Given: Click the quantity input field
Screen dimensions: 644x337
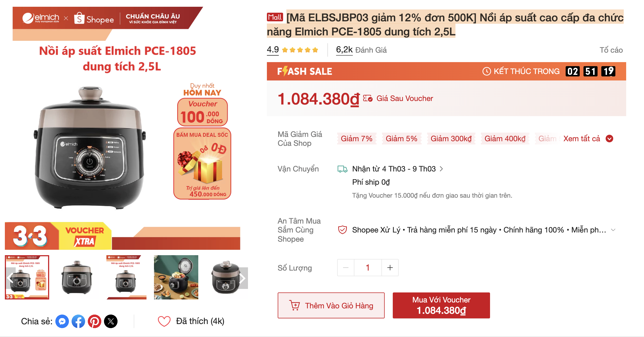Looking at the screenshot, I should [368, 268].
